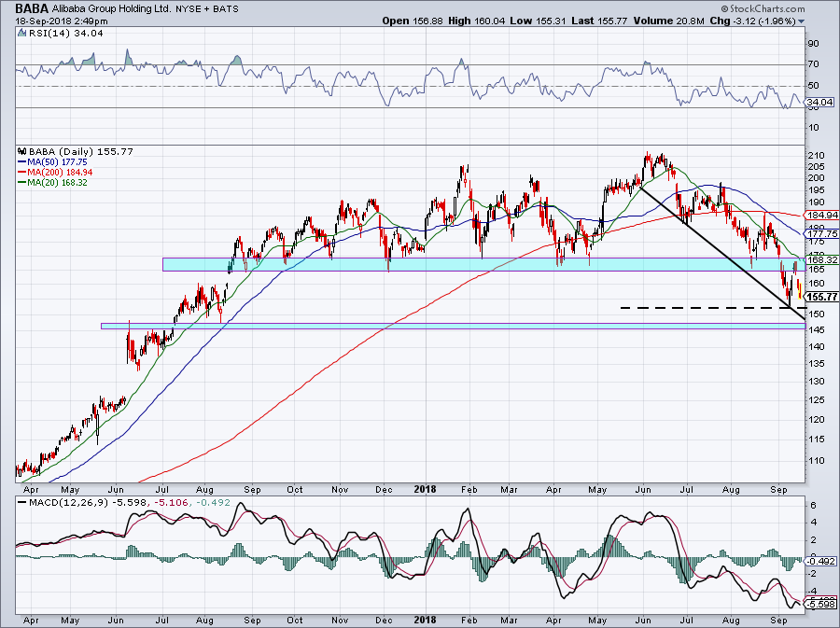Click the 'NYSE + BATS' exchange label
This screenshot has height=628, width=840.
pyautogui.click(x=207, y=9)
